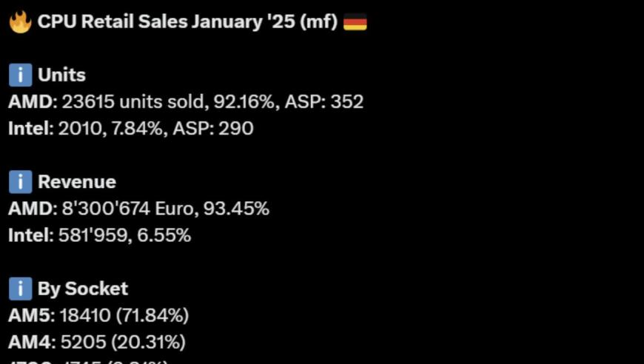Click info icon beside Revenue
Screen dimensions: 644x364
21,182
